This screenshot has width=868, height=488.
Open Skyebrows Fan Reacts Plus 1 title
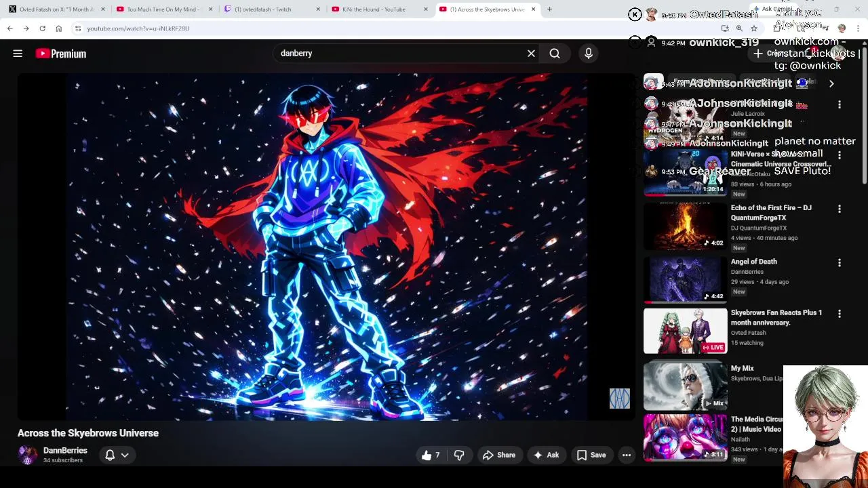pos(776,318)
